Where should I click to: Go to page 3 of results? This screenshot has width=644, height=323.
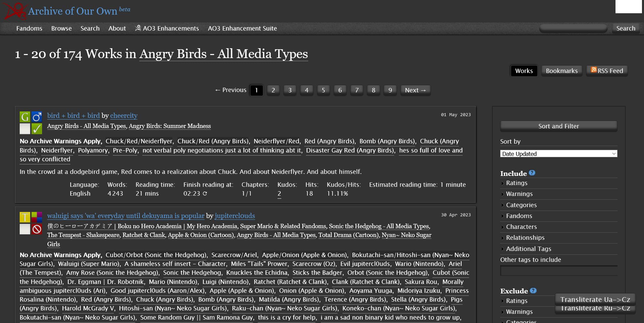point(290,90)
